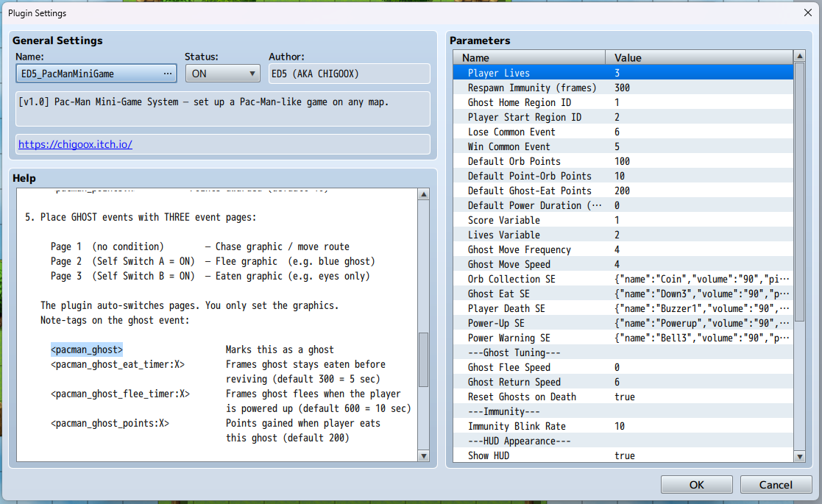Select the Lives Variable parameter
Screen dimensions: 822x504
tap(623, 235)
